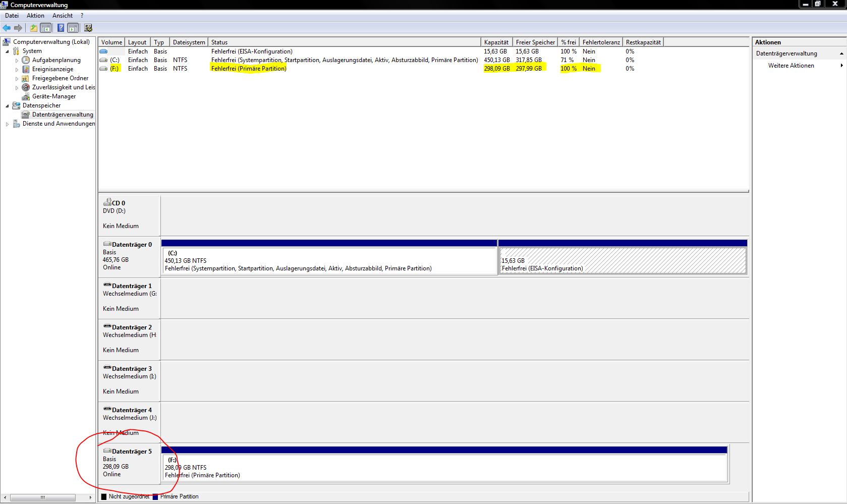
Task: Select the Aufgabenplanung clock icon
Action: click(x=26, y=60)
